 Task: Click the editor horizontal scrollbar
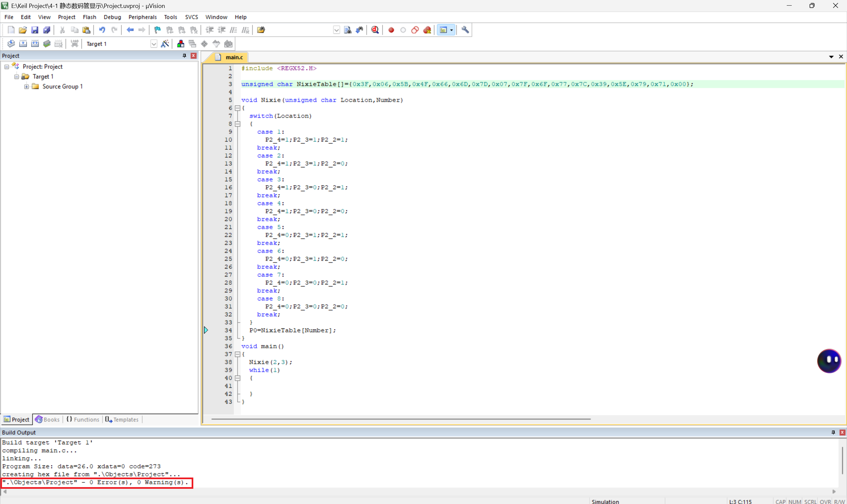(401, 419)
